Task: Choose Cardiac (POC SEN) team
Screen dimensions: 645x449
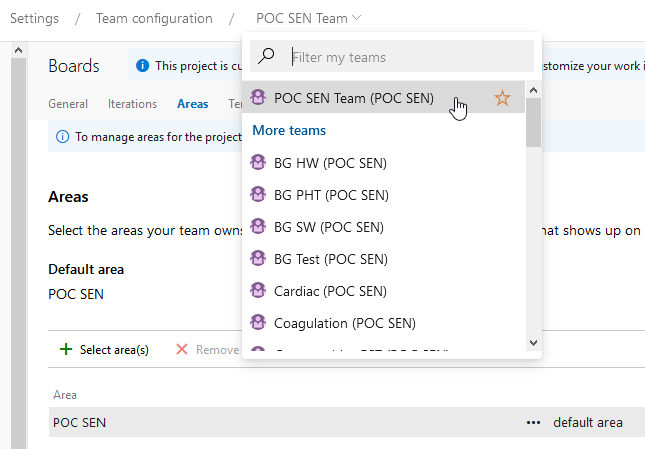Action: pyautogui.click(x=383, y=291)
